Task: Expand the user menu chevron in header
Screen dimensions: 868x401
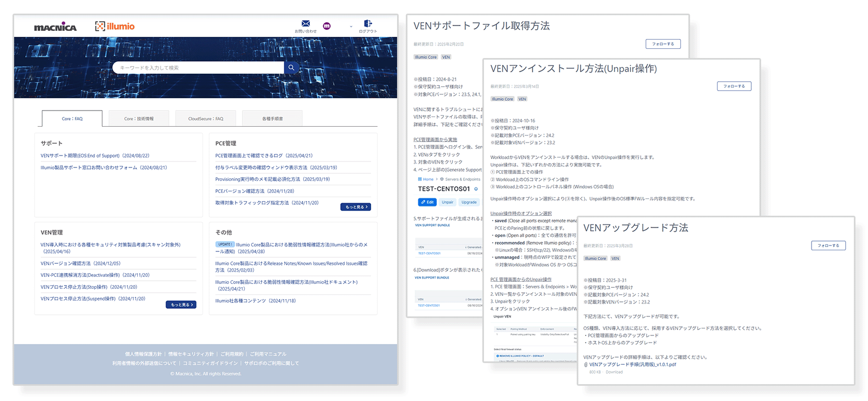Action: (x=351, y=27)
